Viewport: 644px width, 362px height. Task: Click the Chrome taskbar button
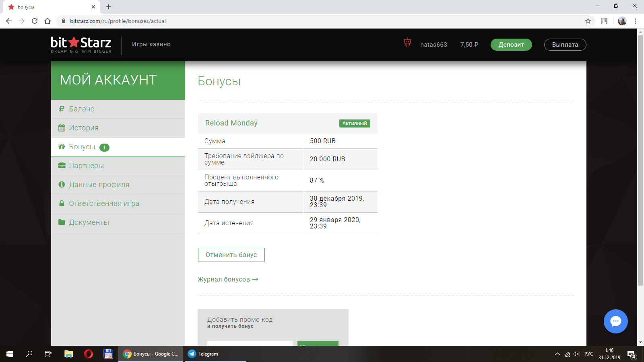coord(151,354)
